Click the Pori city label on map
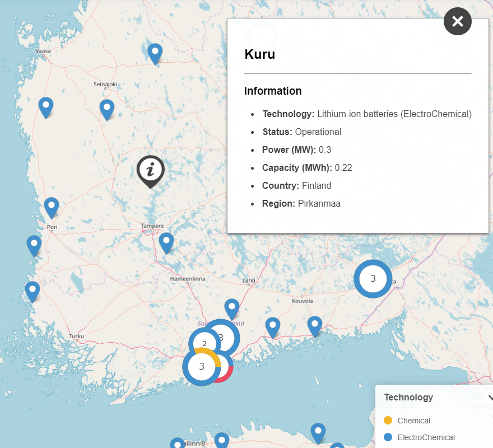 click(x=52, y=227)
